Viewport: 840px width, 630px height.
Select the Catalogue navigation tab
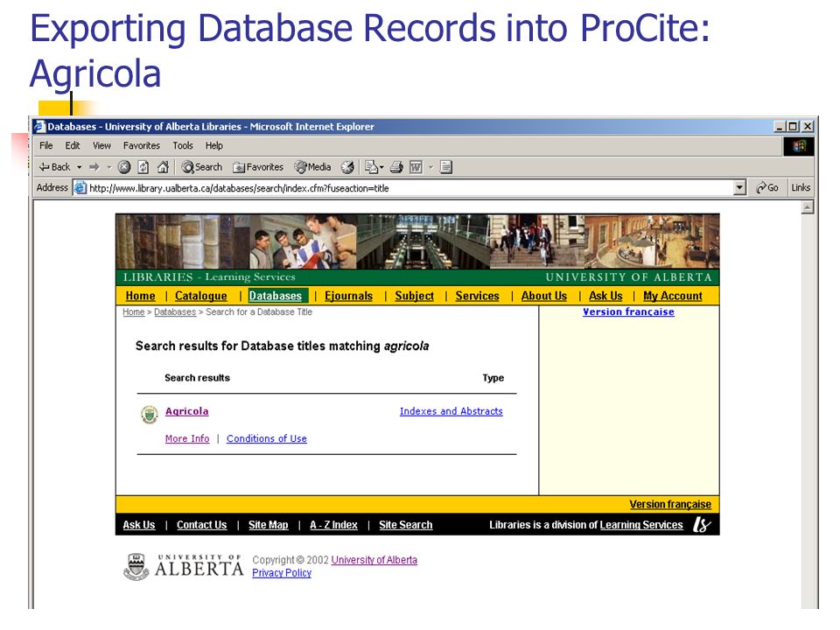(201, 296)
